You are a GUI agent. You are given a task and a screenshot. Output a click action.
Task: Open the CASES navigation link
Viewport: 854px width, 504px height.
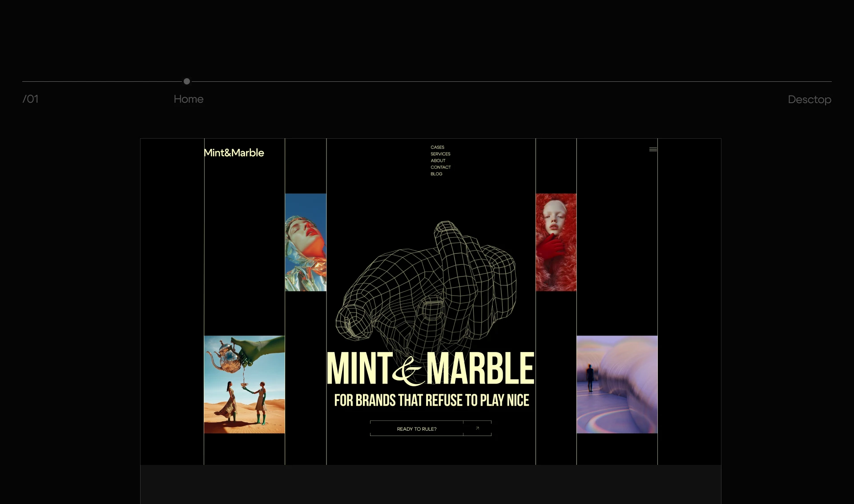pyautogui.click(x=437, y=147)
